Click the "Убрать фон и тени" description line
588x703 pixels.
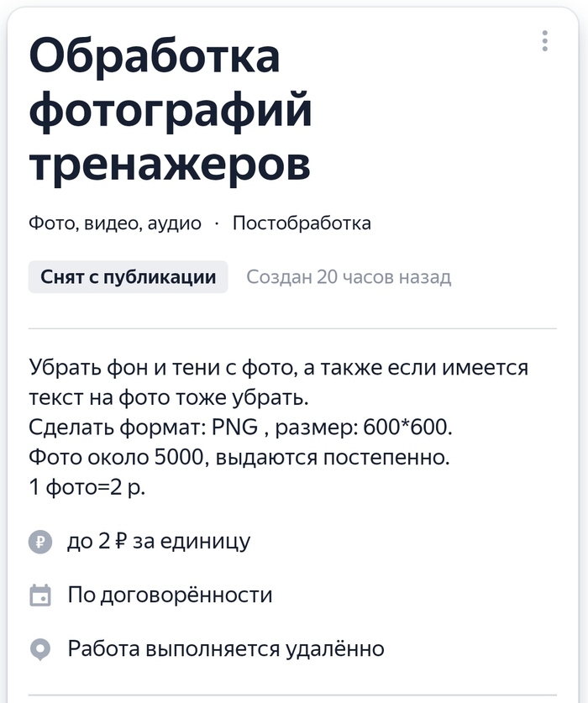[x=279, y=368]
